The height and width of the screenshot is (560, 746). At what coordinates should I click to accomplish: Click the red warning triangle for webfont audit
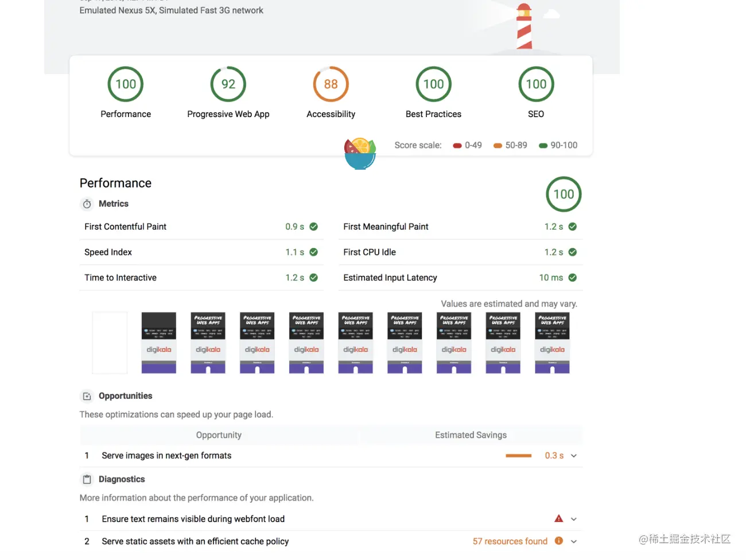pyautogui.click(x=559, y=519)
